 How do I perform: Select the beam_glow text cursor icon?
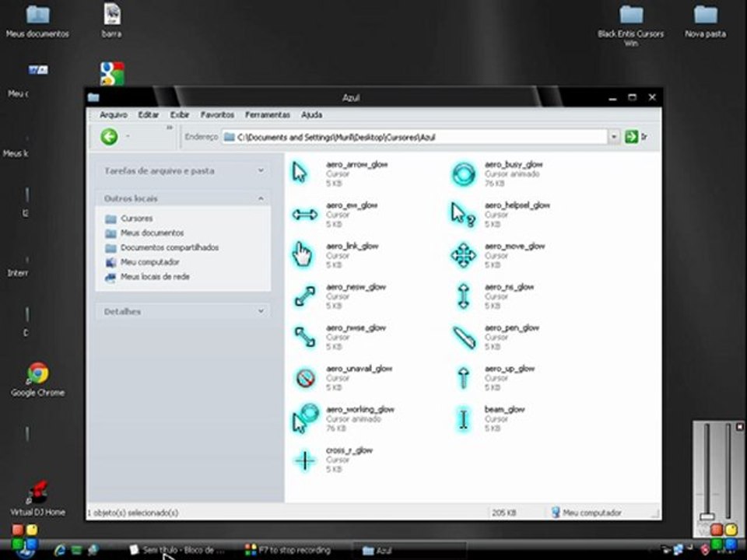[463, 419]
